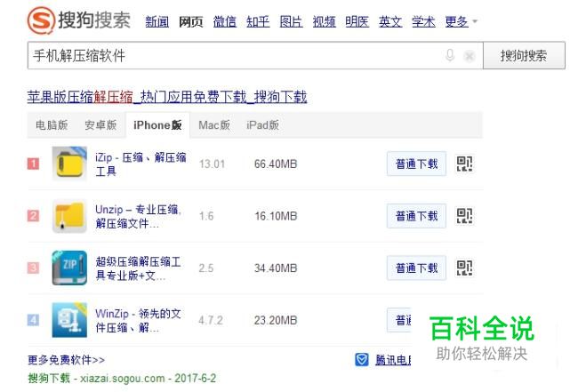Select the 网页 search category
Viewport: 578px width, 392px height.
191,21
